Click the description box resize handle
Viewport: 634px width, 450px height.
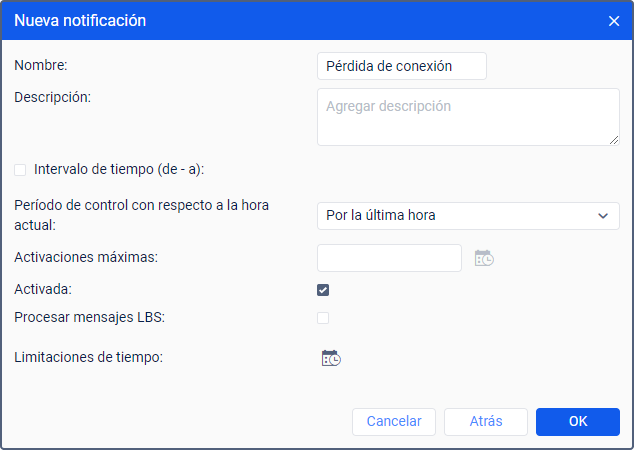coord(614,140)
